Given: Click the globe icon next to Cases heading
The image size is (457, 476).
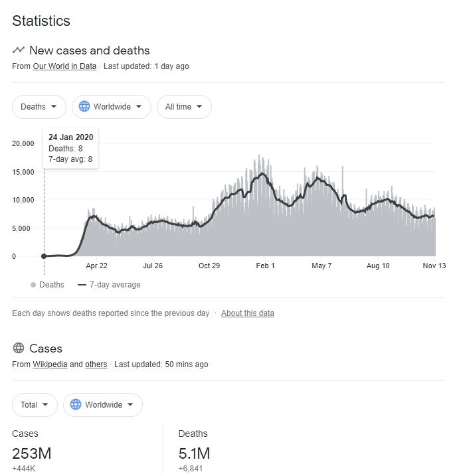Looking at the screenshot, I should (x=19, y=348).
